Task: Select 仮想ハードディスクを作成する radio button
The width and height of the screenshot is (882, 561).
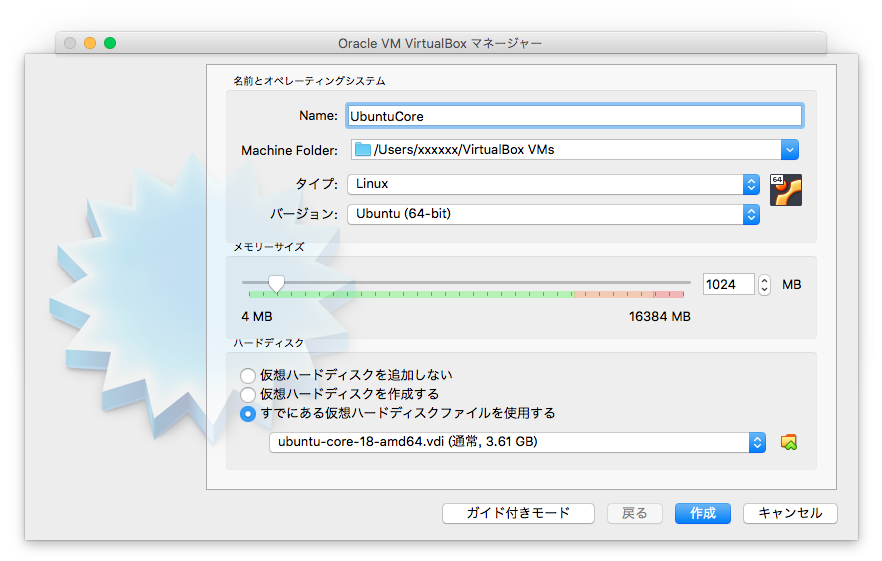Action: coord(248,394)
